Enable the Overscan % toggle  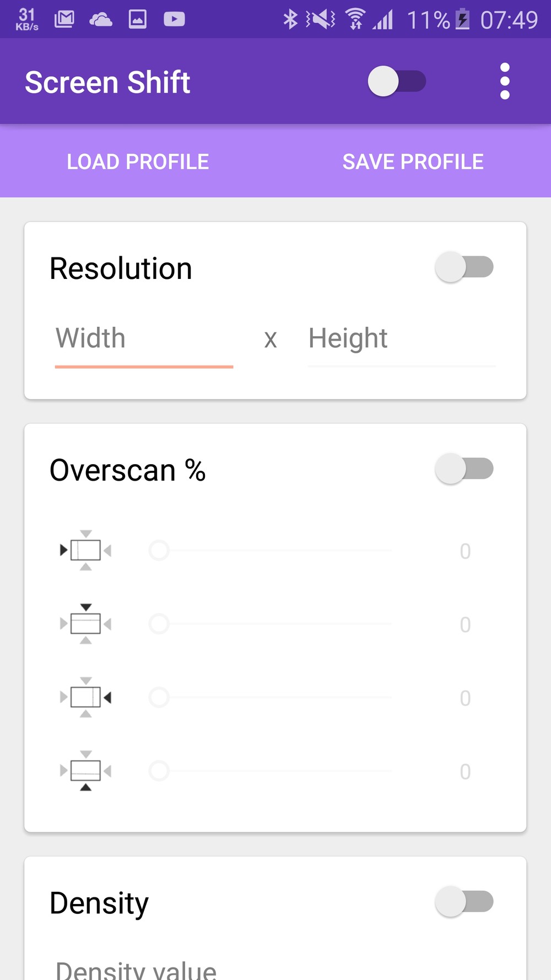pos(464,469)
